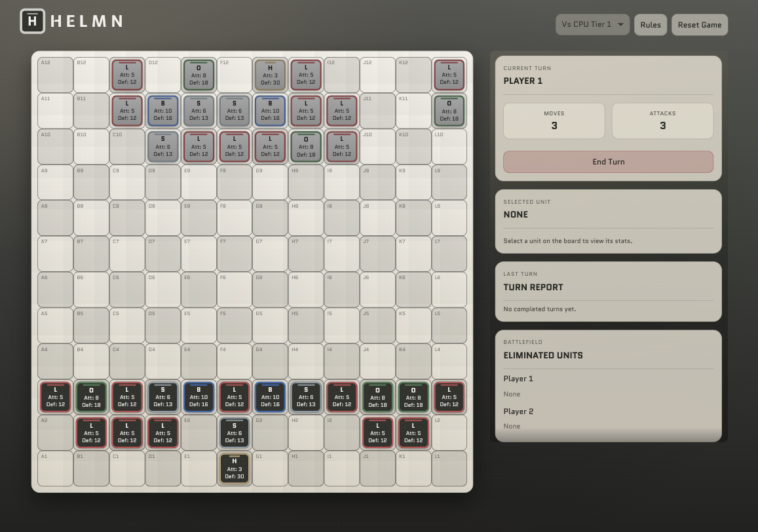Image resolution: width=758 pixels, height=532 pixels.
Task: Click enemy B unit at G11
Action: point(270,111)
